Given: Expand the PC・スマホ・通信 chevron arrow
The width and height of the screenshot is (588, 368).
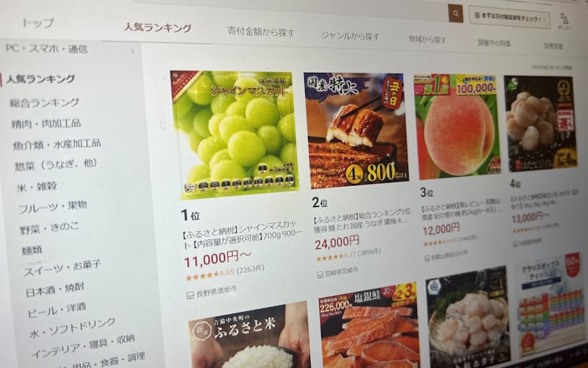Looking at the screenshot, I should (132, 51).
